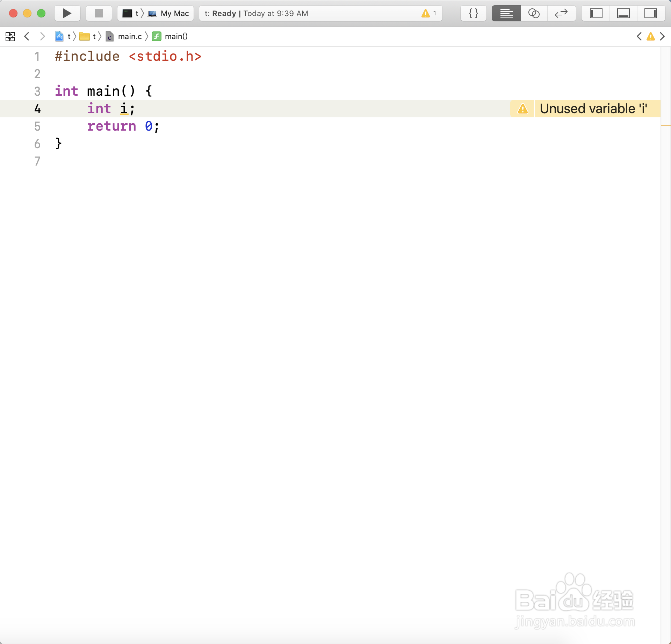The height and width of the screenshot is (644, 671).
Task: Jump to next issue arrow
Action: pos(662,36)
